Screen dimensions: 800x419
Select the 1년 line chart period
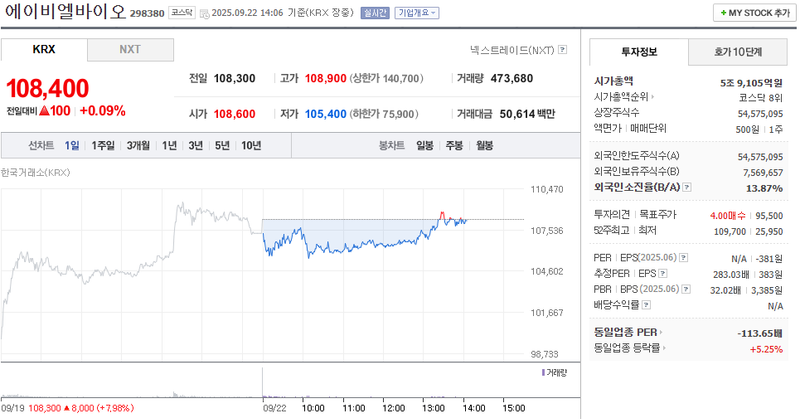[x=169, y=146]
